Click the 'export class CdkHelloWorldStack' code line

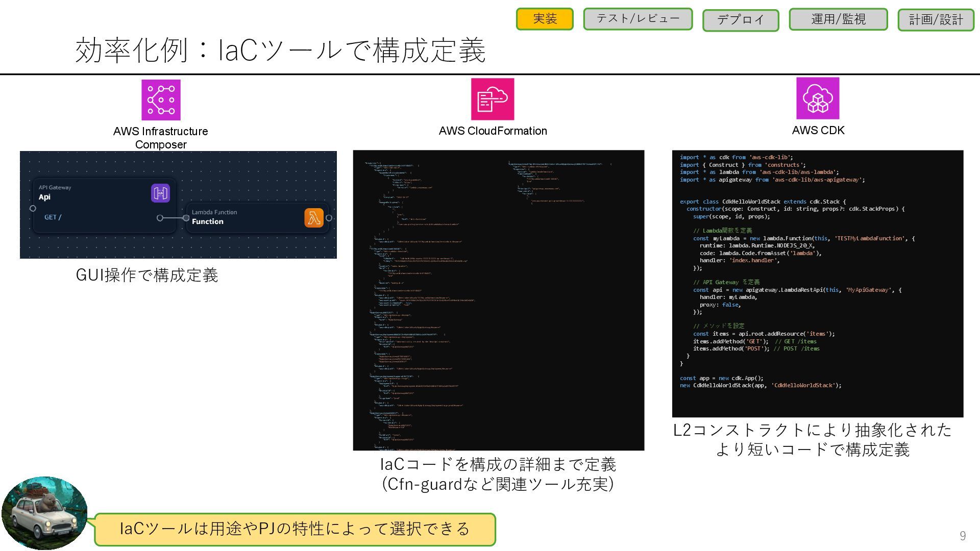763,202
